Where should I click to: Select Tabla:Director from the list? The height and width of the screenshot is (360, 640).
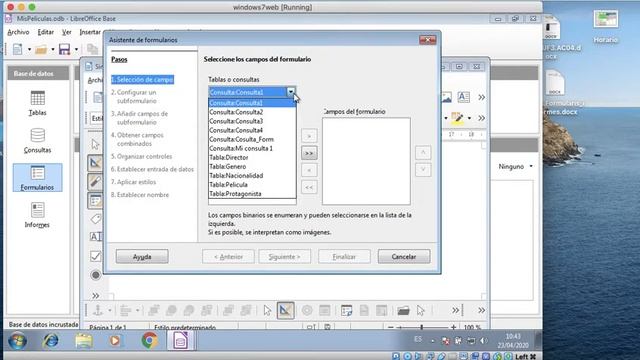click(252, 158)
